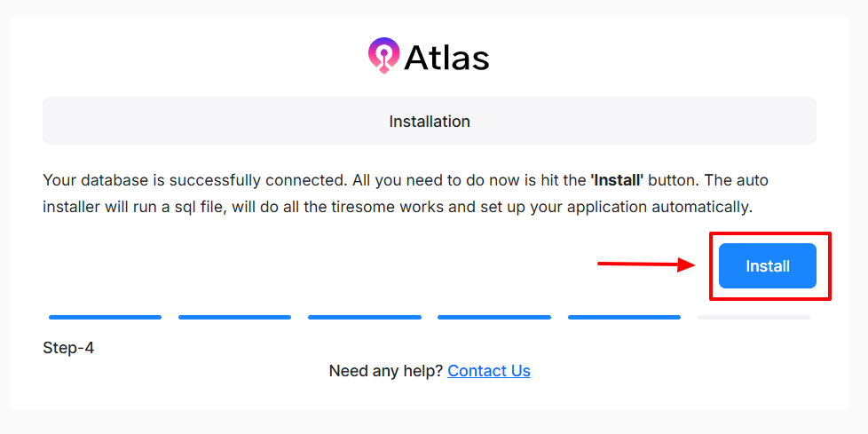Select the second blue progress step bar

234,317
